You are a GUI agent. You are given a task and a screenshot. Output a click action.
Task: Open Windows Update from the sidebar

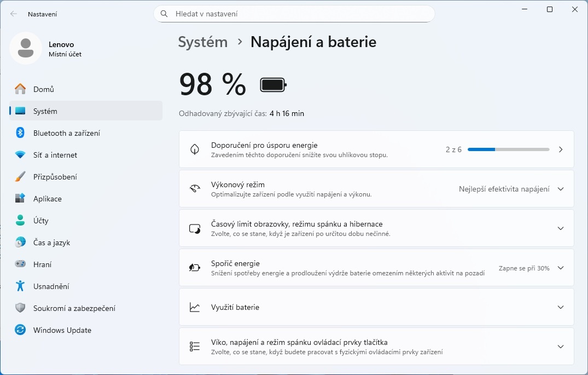[x=68, y=330]
